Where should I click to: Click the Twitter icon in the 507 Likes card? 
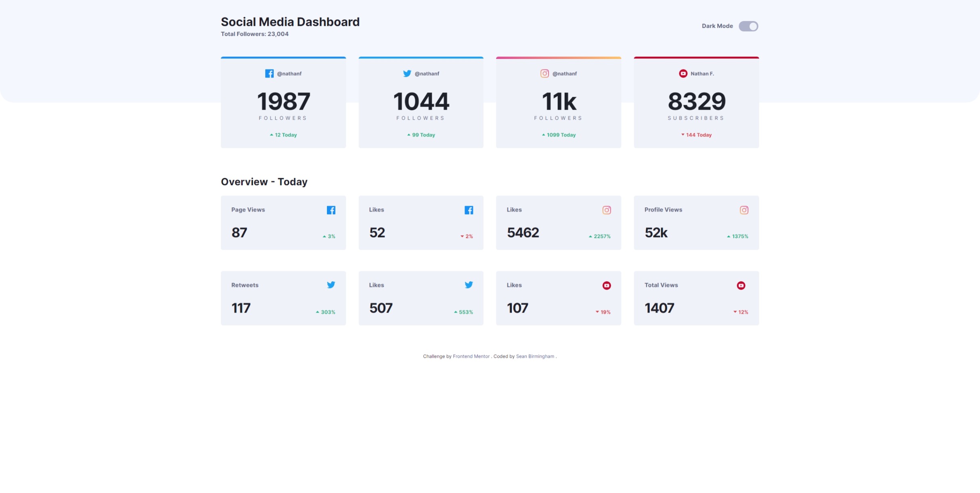[x=469, y=285]
